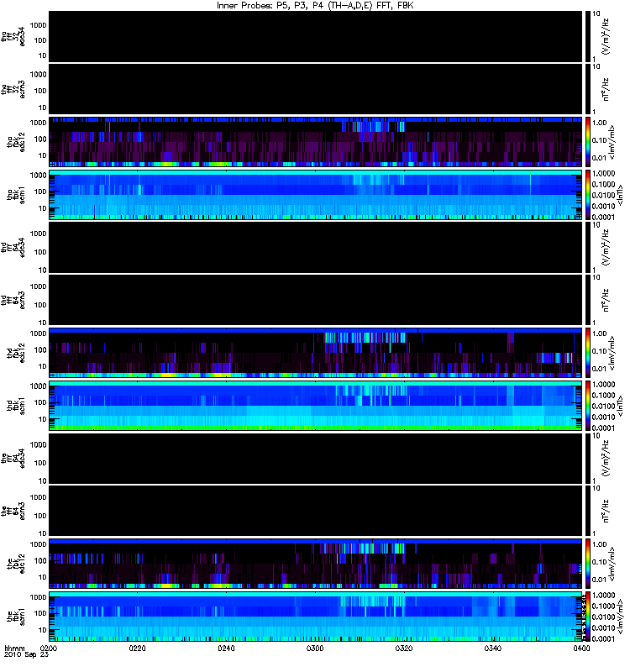This screenshot has width=630, height=672.
Task: Click the thd fft 64 edc34 panel
Action: point(316,247)
